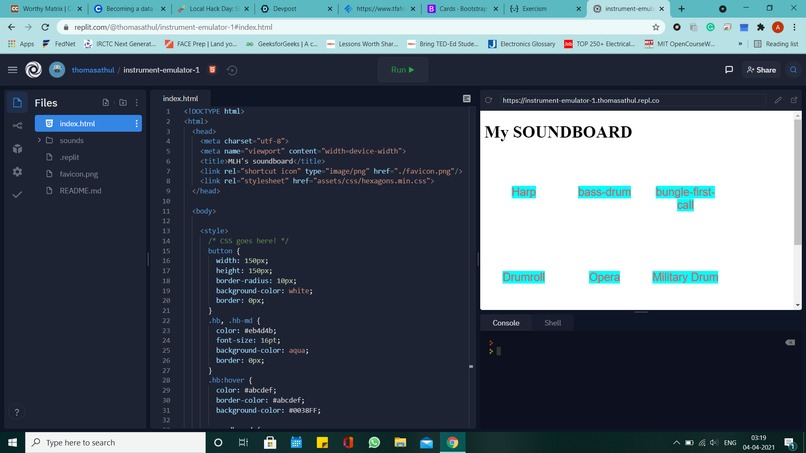
Task: Open preview in new tab icon
Action: pyautogui.click(x=794, y=100)
